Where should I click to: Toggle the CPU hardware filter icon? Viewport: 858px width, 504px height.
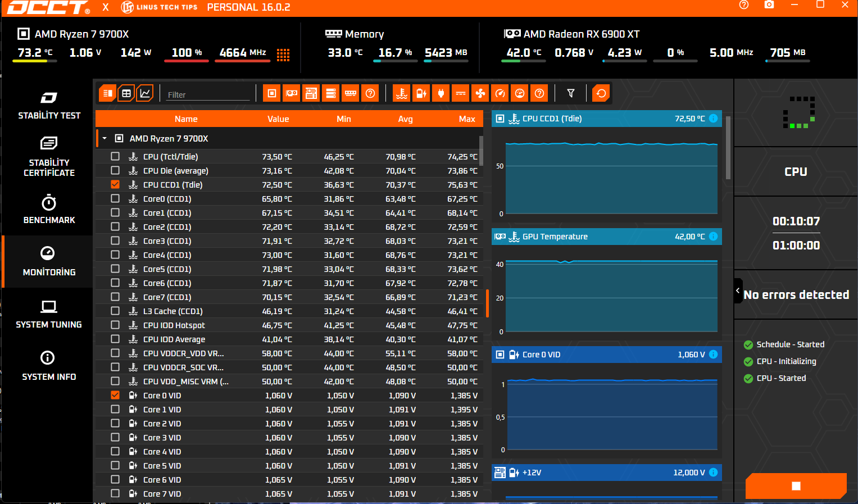pos(272,93)
